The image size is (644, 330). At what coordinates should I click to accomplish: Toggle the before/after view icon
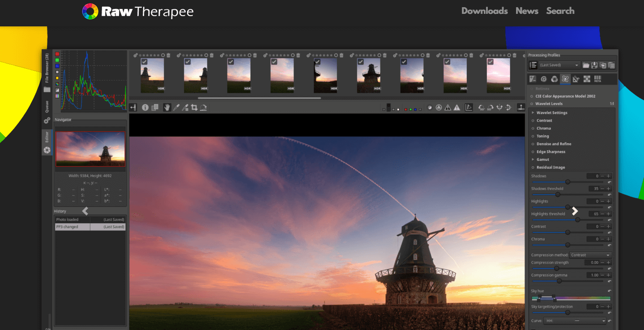(155, 107)
